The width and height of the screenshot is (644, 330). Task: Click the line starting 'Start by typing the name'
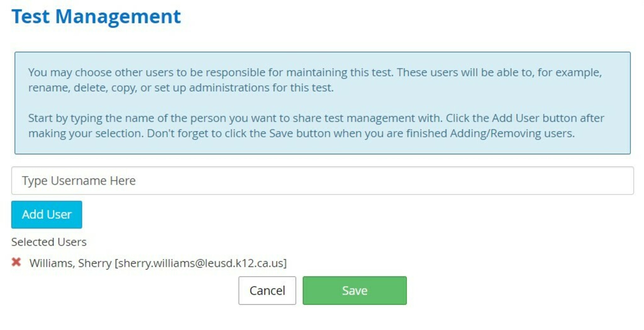tap(316, 118)
